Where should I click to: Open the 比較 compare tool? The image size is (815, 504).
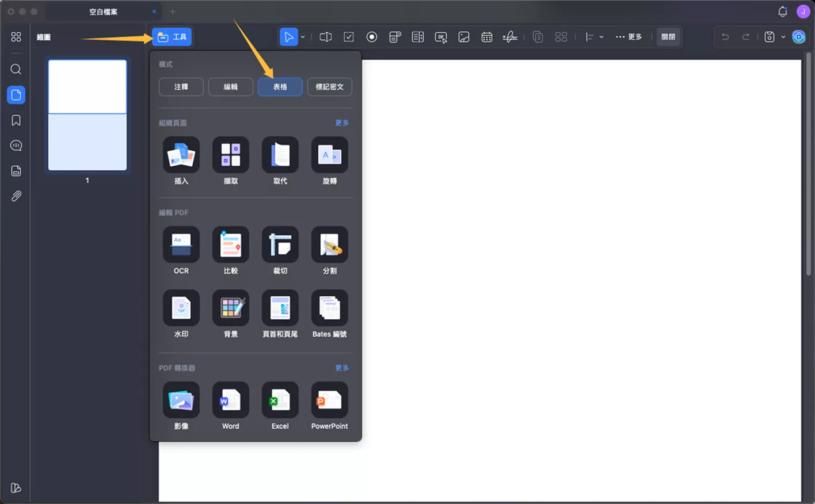click(231, 250)
